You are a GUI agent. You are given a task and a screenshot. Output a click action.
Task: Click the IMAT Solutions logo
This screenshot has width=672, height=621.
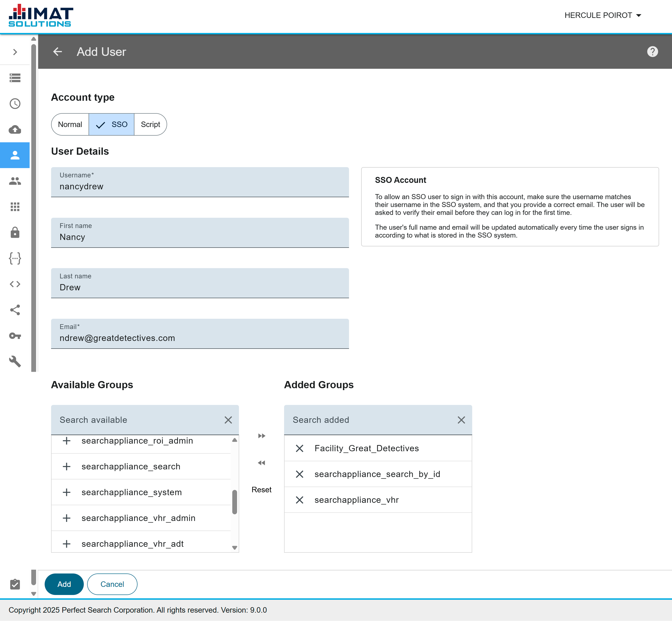point(41,16)
